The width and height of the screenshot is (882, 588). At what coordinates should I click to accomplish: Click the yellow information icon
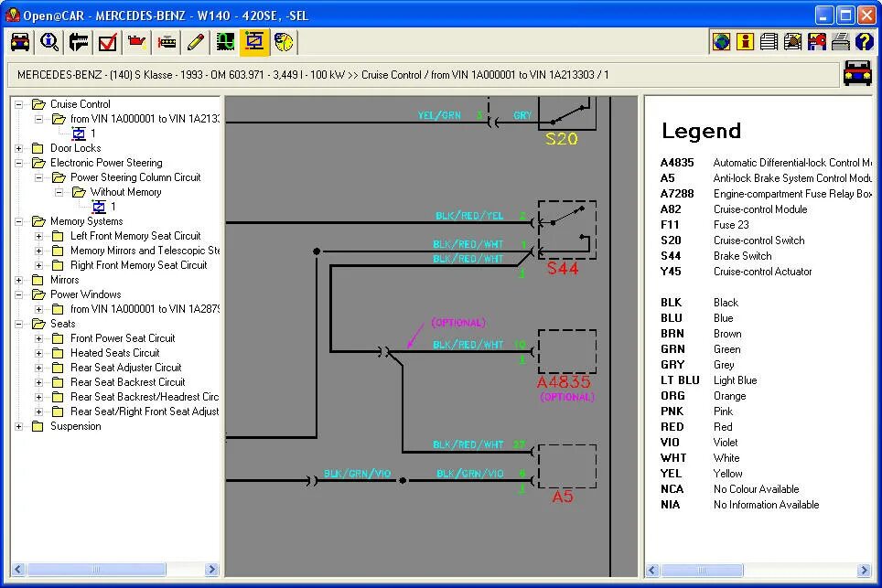(x=745, y=41)
